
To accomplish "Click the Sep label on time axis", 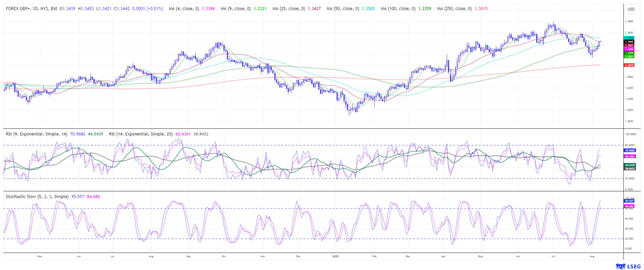I will click(188, 256).
